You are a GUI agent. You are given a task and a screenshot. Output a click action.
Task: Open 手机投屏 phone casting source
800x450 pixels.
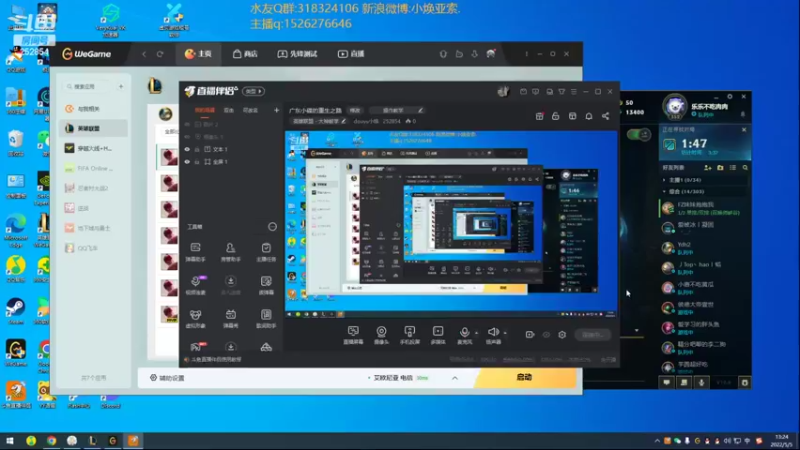click(x=409, y=335)
